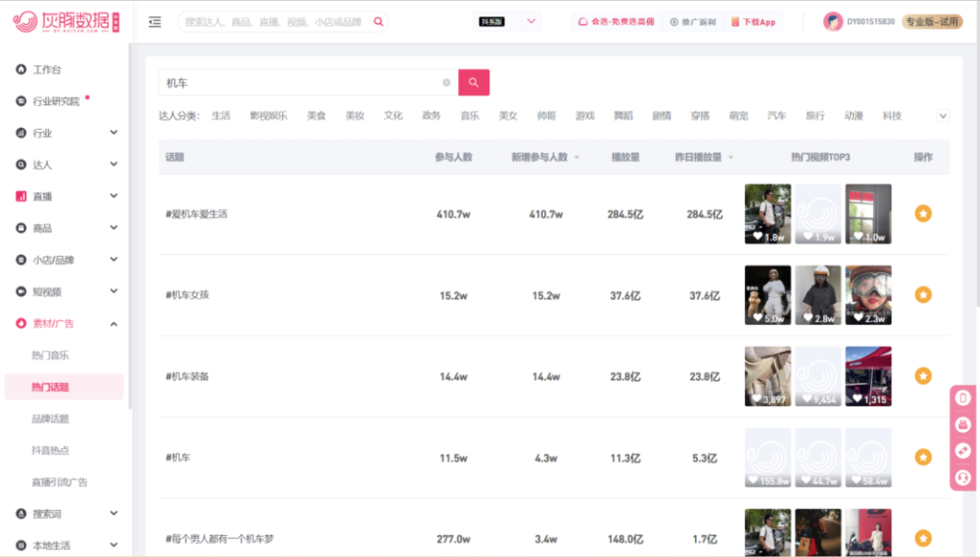Collapse the 素材/广告 sidebar menu

tap(113, 324)
